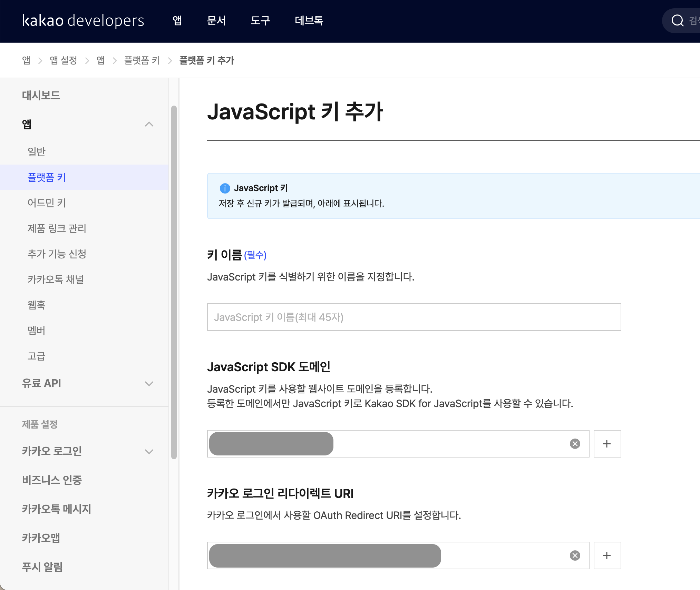Clear the Kakao login redirect URI entry
The height and width of the screenshot is (590, 700).
click(x=575, y=555)
